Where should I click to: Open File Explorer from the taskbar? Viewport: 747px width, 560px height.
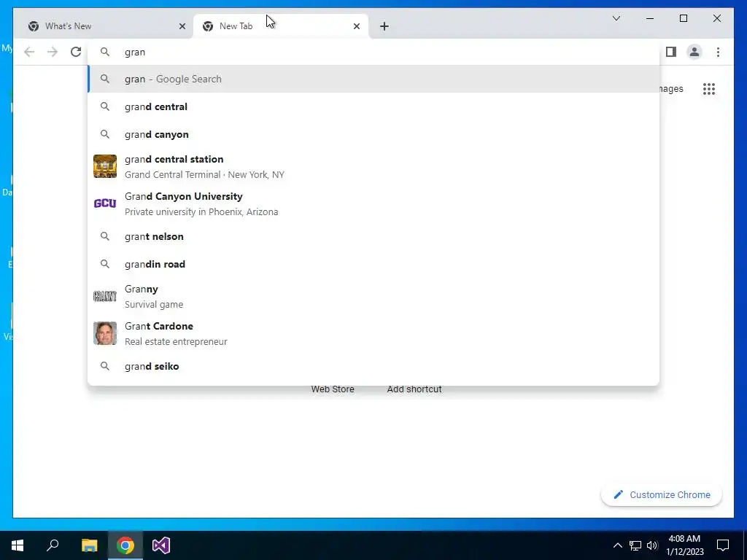click(89, 545)
